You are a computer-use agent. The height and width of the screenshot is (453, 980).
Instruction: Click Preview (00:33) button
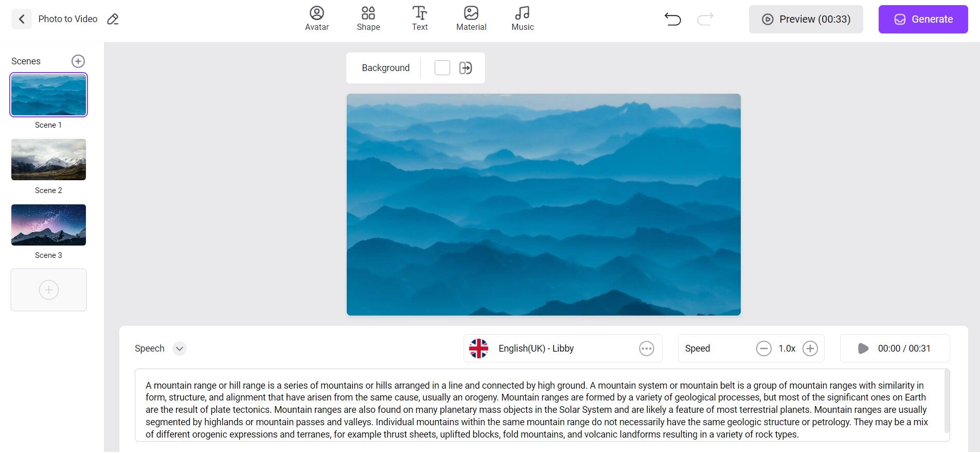click(806, 20)
